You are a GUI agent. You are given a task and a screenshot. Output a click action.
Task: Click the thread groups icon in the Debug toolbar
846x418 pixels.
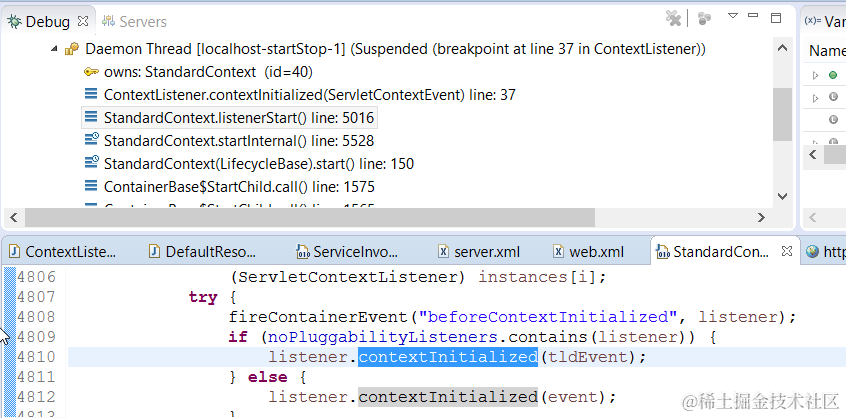[x=704, y=18]
